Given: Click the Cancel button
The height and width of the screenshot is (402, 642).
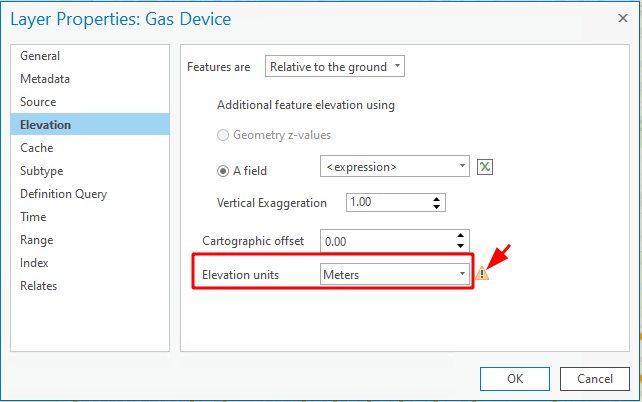Looking at the screenshot, I should click(x=595, y=379).
